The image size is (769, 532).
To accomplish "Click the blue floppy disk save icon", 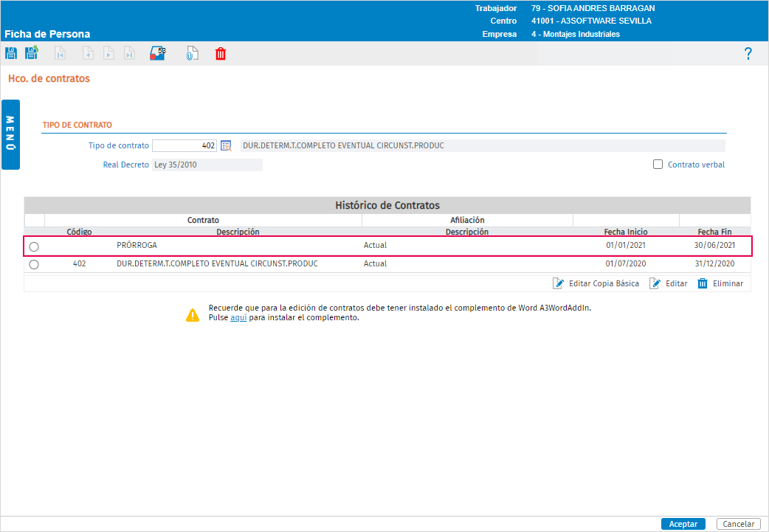I will pos(11,53).
